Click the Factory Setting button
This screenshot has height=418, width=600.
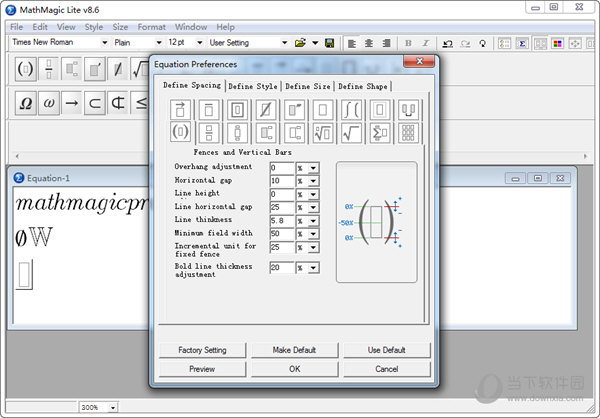[x=202, y=350]
